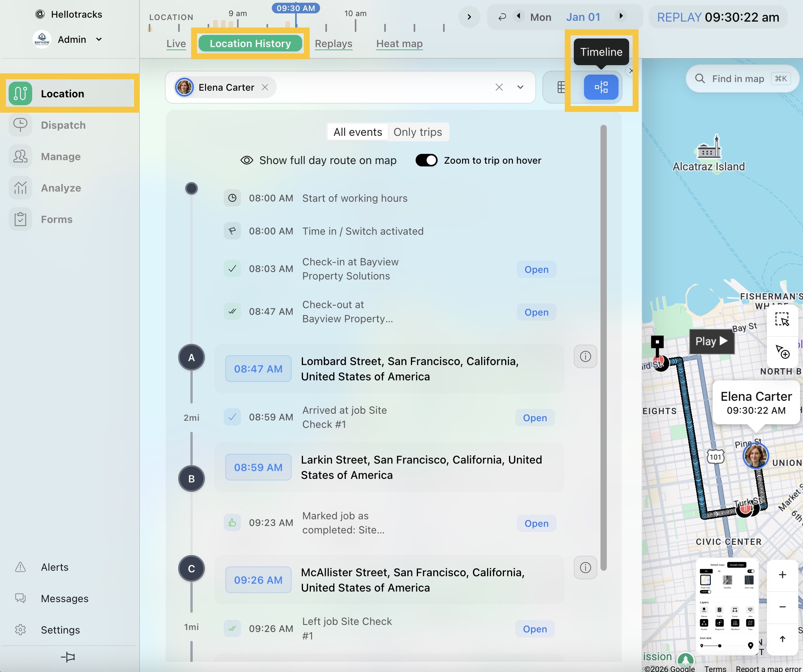803x672 pixels.
Task: Click the Jan 01 date picker
Action: (x=583, y=17)
